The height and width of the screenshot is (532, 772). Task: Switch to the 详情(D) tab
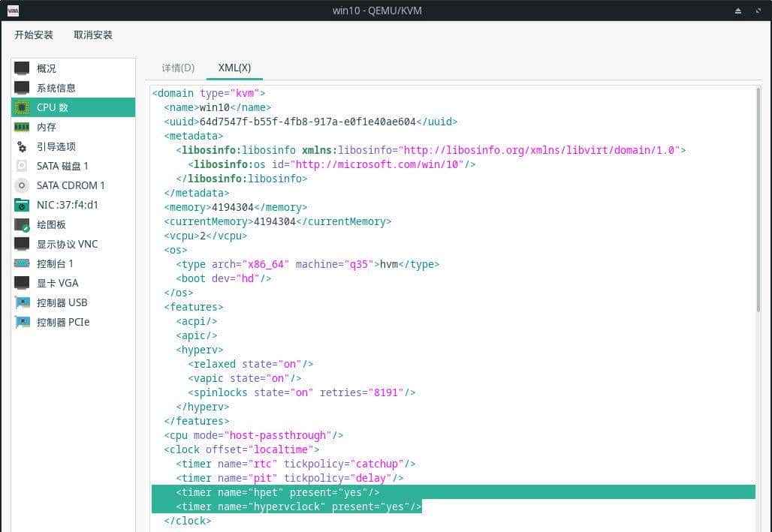coord(178,68)
